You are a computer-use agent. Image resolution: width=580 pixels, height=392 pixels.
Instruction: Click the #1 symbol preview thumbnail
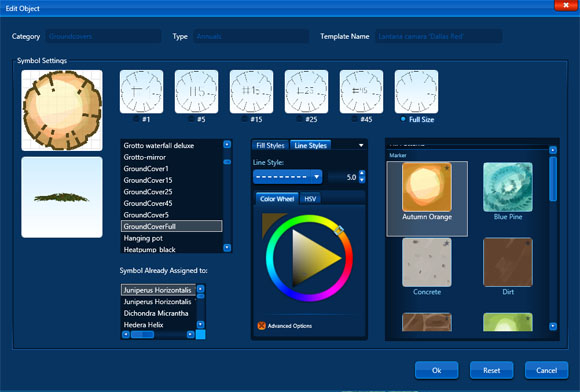(x=141, y=92)
